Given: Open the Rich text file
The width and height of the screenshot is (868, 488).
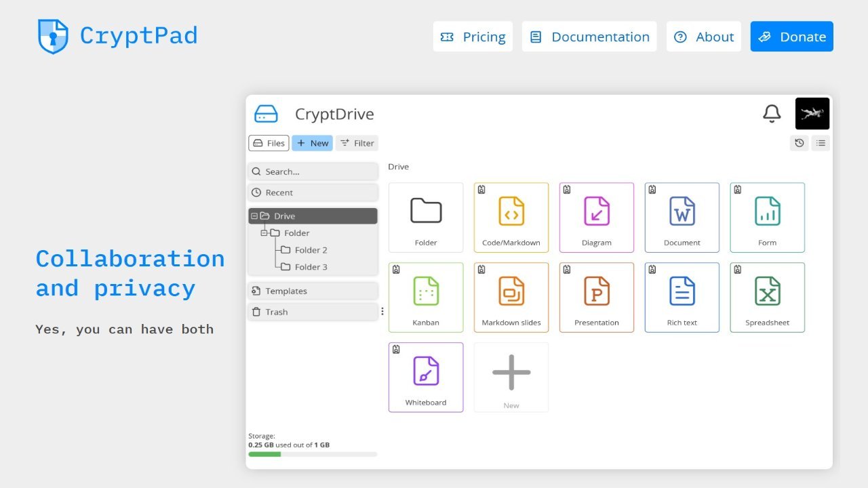Looking at the screenshot, I should click(682, 298).
